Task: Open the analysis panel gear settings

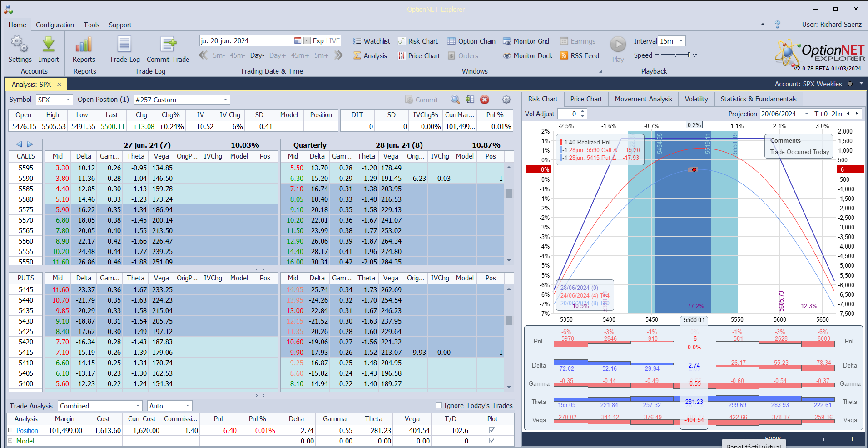Action: pyautogui.click(x=506, y=100)
